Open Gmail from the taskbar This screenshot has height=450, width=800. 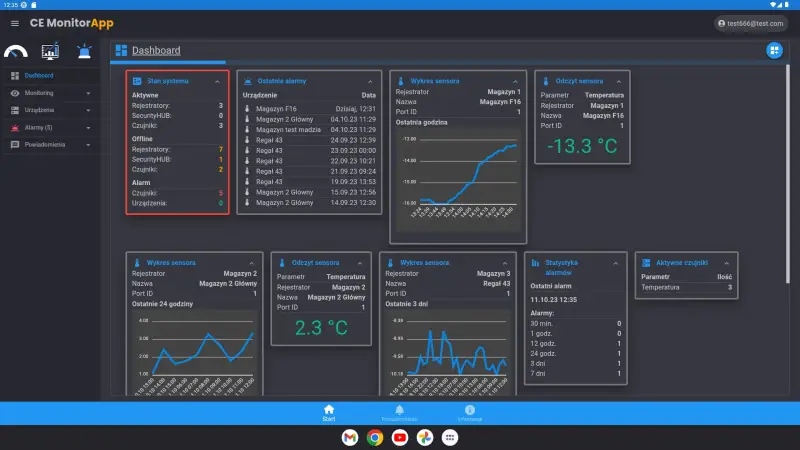349,437
